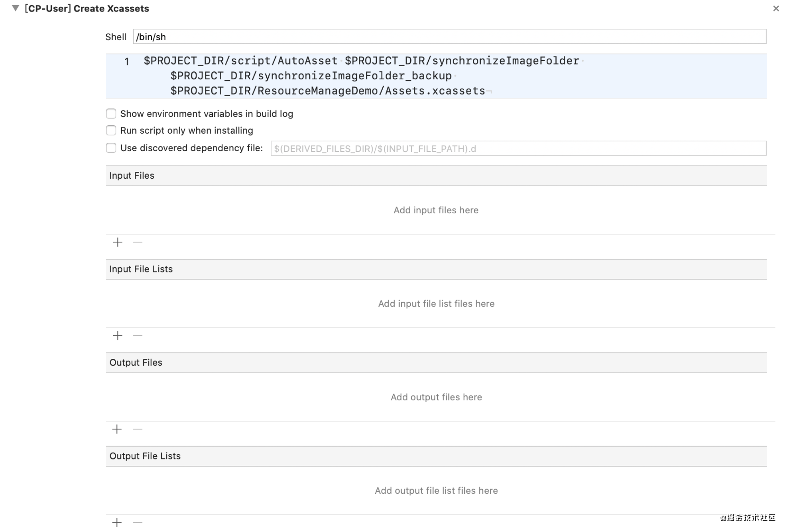Delete this build phase with the X
The height and width of the screenshot is (532, 787).
click(x=775, y=8)
